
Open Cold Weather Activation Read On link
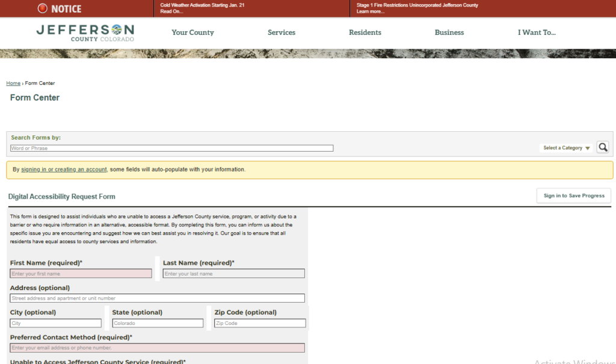pyautogui.click(x=171, y=11)
